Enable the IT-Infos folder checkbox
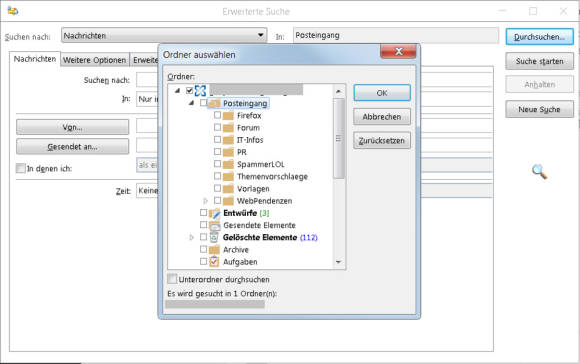 (218, 140)
